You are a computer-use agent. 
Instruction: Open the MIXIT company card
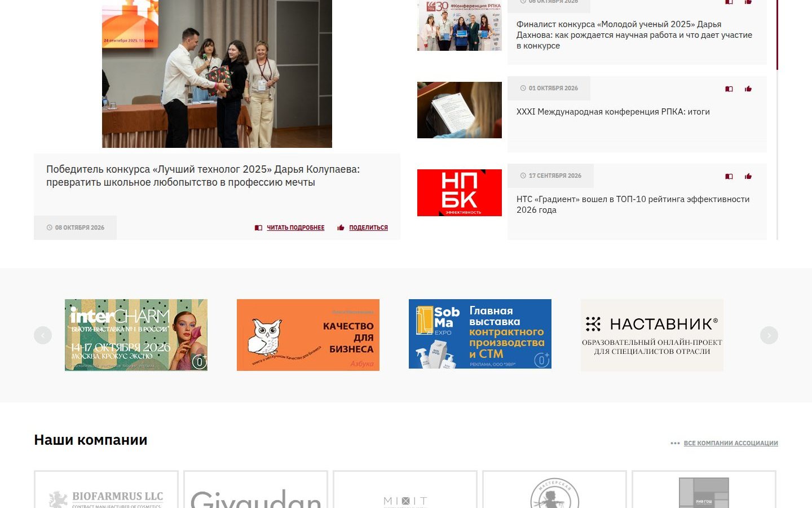(405, 489)
